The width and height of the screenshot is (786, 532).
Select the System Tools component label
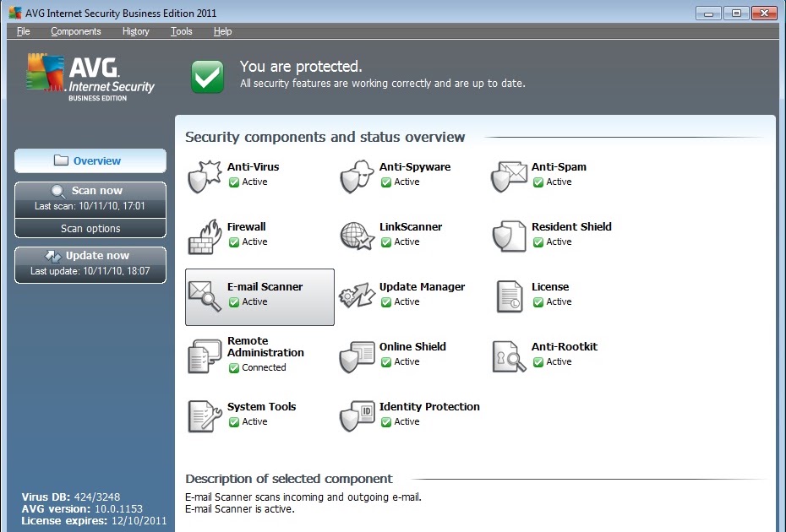262,407
